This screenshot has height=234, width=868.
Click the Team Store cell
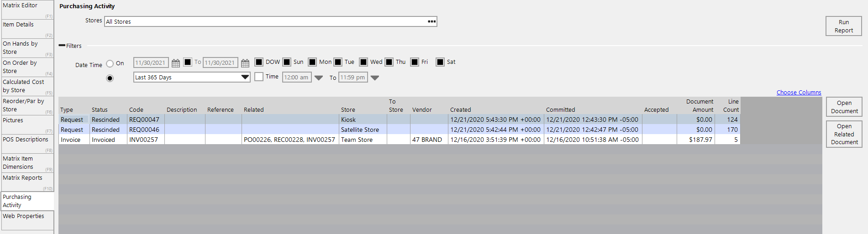363,140
